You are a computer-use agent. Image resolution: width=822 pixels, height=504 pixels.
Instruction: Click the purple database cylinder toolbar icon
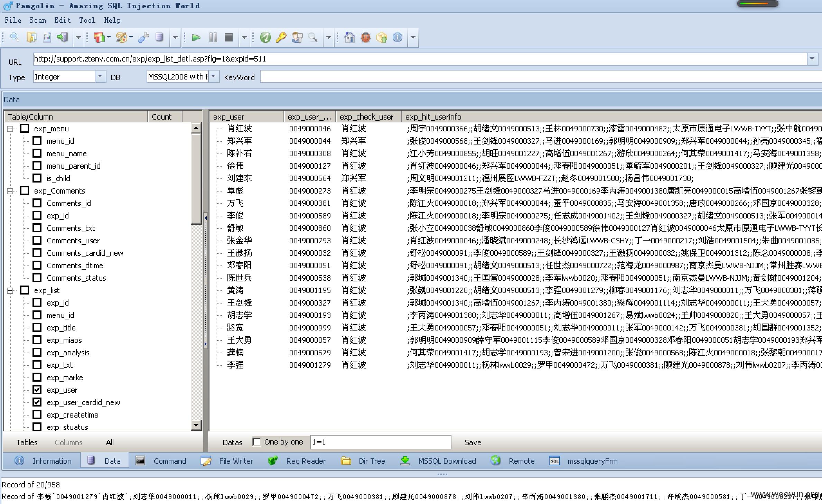pos(159,37)
